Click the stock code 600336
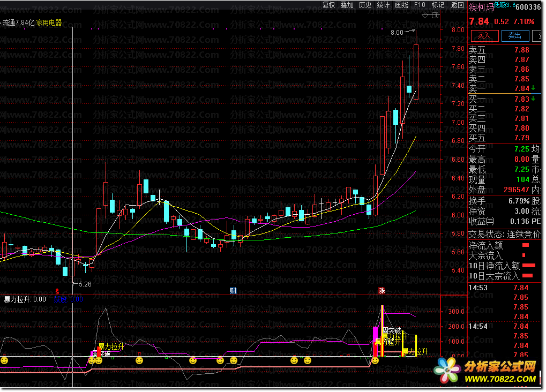546x392 pixels. pos(528,7)
